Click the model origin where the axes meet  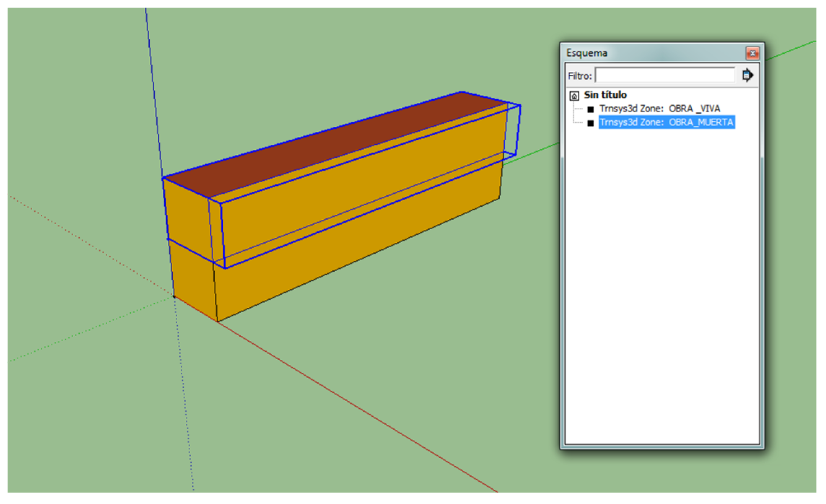pyautogui.click(x=174, y=297)
